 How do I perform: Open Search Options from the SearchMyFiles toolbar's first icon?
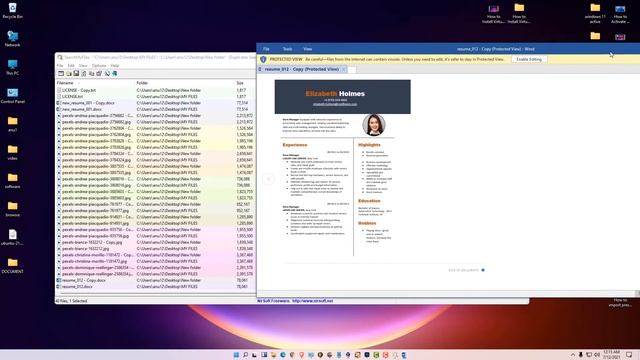[x=61, y=73]
